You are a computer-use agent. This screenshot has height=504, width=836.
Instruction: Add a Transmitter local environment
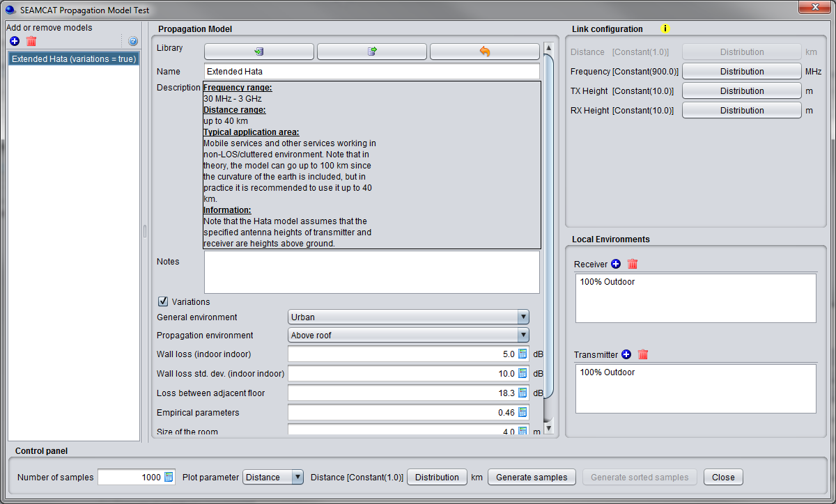(x=626, y=354)
